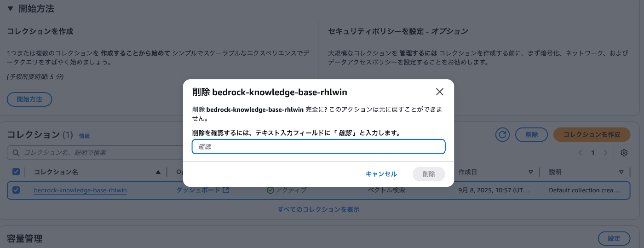Refresh the collections list icon
Image resolution: width=644 pixels, height=248 pixels.
[x=502, y=134]
